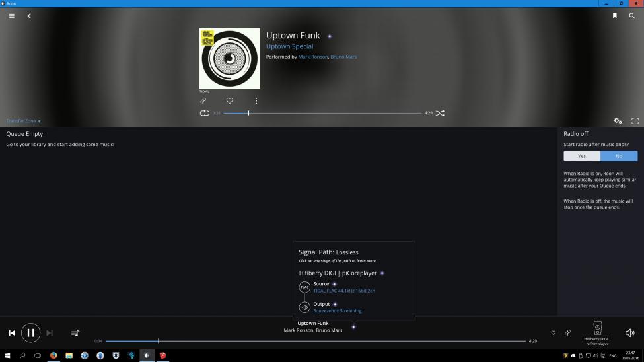Seek within the upper track progress bar

pos(322,113)
